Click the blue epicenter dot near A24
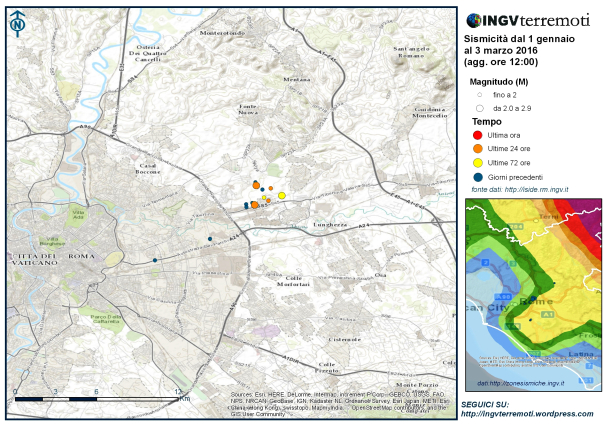604x427 pixels. coord(210,238)
